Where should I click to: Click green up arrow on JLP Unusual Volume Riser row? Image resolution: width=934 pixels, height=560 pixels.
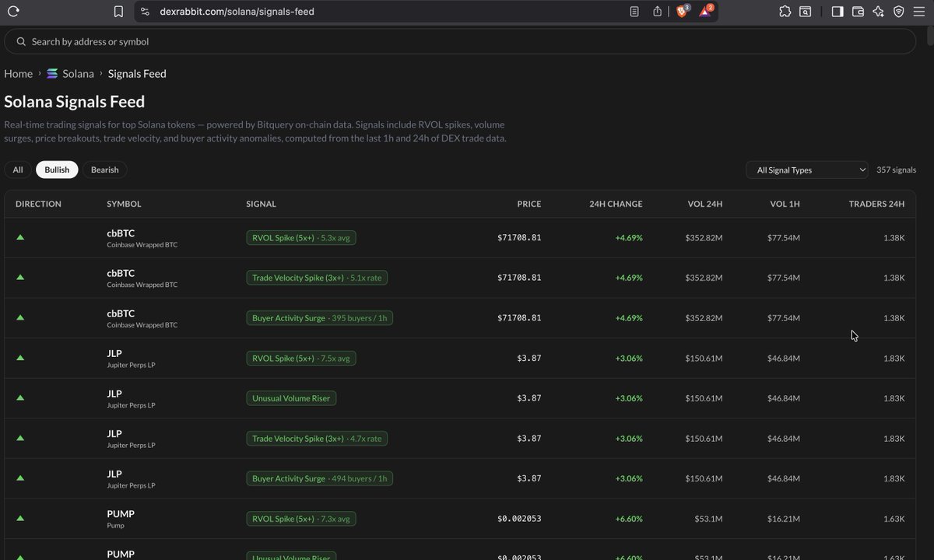(20, 398)
